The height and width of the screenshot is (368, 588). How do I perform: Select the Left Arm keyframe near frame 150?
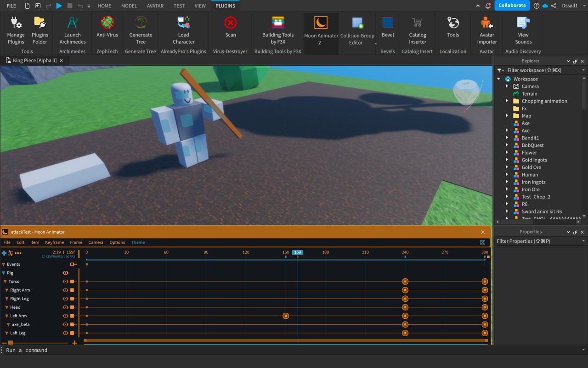(286, 316)
